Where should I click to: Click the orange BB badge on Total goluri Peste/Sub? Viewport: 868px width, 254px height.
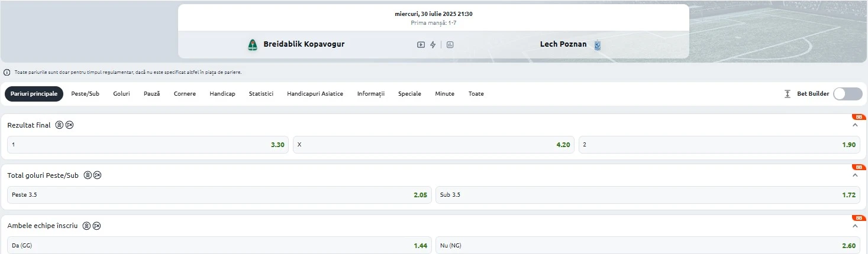pos(858,167)
